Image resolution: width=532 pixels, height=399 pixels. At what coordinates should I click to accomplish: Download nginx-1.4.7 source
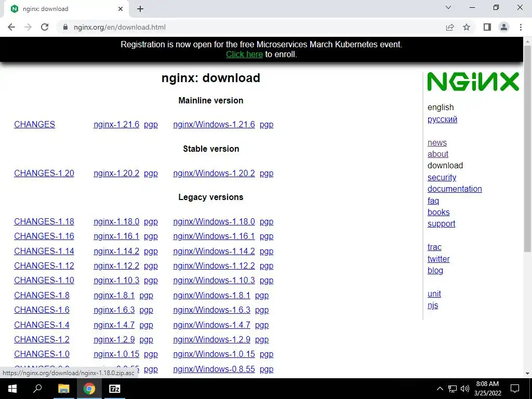(114, 325)
